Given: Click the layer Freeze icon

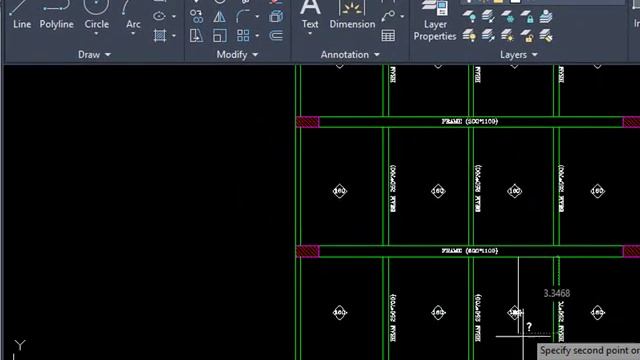Looking at the screenshot, I should click(508, 17).
